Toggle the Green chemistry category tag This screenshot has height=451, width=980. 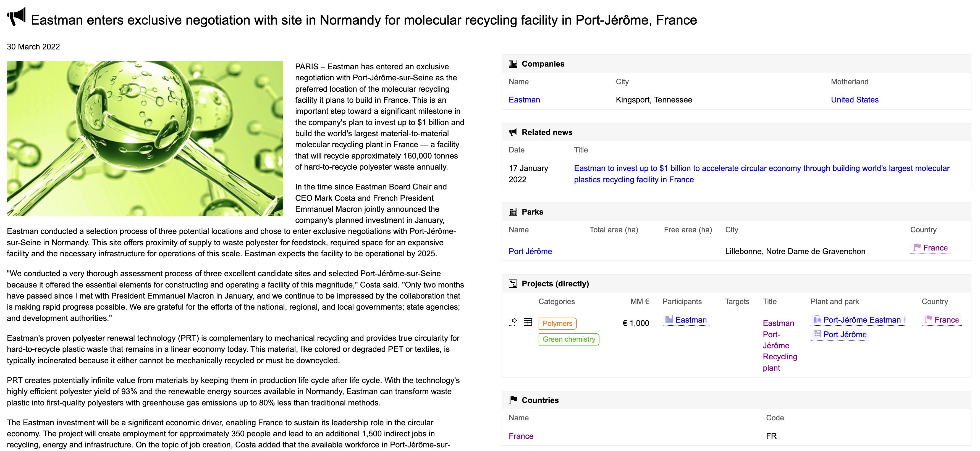568,339
